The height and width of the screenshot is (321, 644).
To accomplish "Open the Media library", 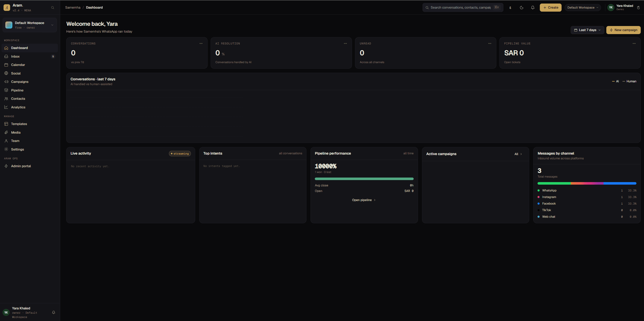I will 30,132.
